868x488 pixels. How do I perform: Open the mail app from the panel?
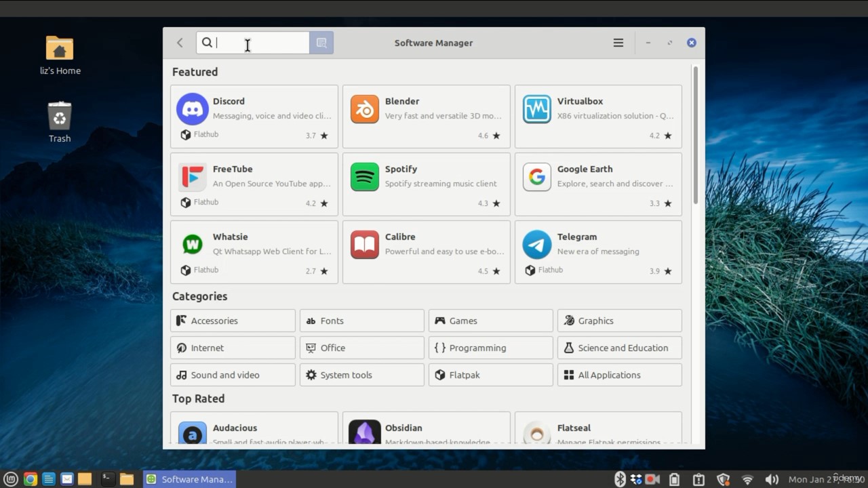[67, 479]
